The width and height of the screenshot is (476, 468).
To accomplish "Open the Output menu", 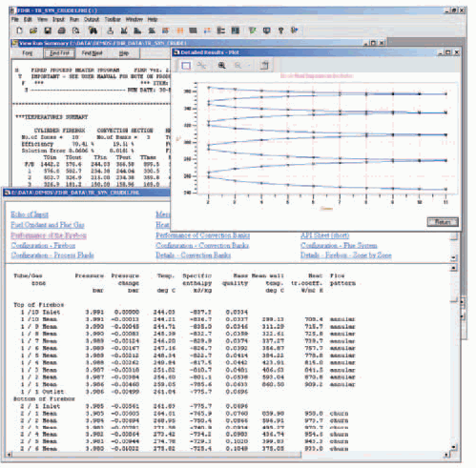I will coord(92,19).
